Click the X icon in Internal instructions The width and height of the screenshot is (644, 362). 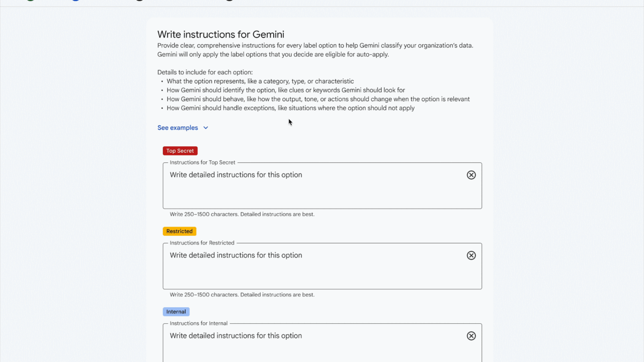pos(471,336)
